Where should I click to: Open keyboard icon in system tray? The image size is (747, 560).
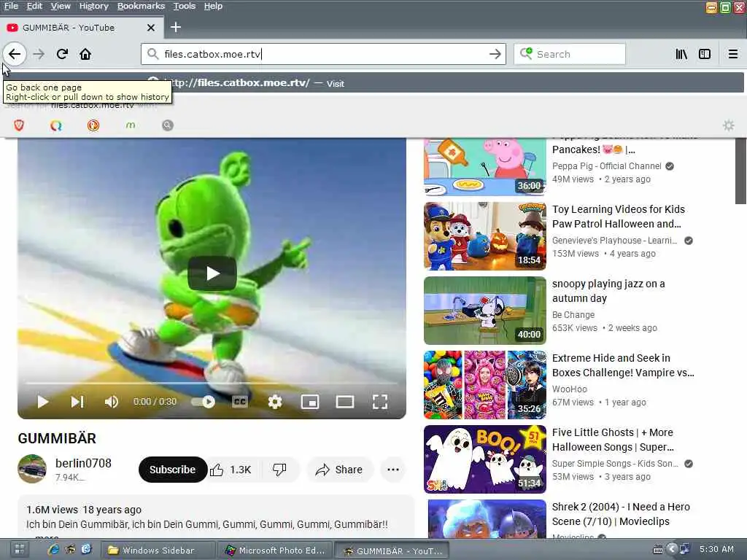pos(657,550)
